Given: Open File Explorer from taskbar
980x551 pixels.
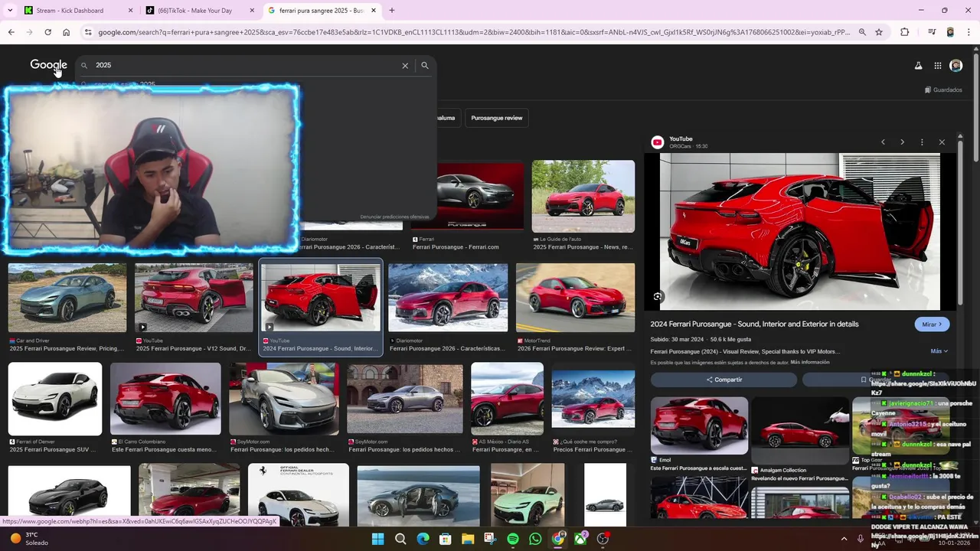Looking at the screenshot, I should coord(468,539).
